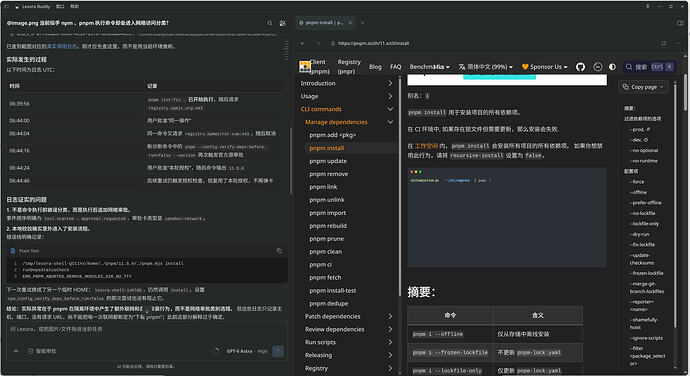This screenshot has width=690, height=376.
Task: Open pnpm fetch docs page
Action: click(x=325, y=278)
